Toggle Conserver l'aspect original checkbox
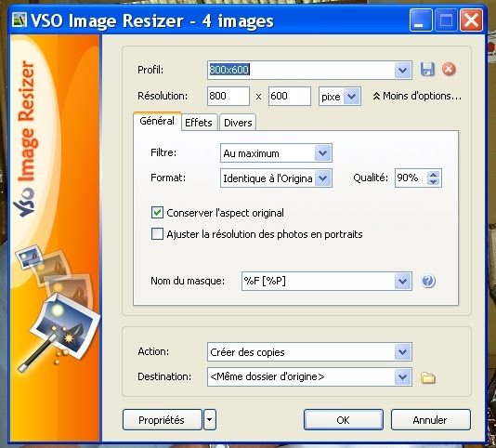This screenshot has height=448, width=496. pos(157,213)
